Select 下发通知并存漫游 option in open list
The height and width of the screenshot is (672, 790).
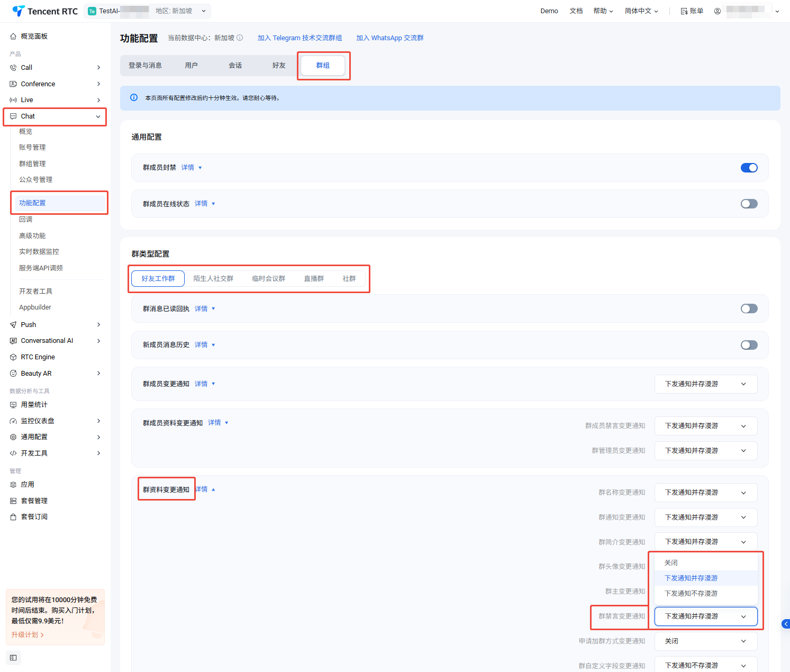click(x=706, y=578)
